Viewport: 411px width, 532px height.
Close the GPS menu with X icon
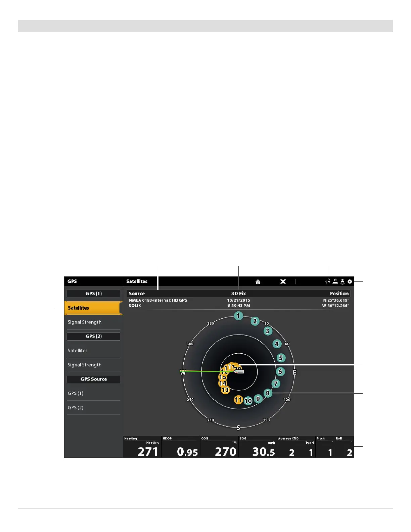point(283,281)
